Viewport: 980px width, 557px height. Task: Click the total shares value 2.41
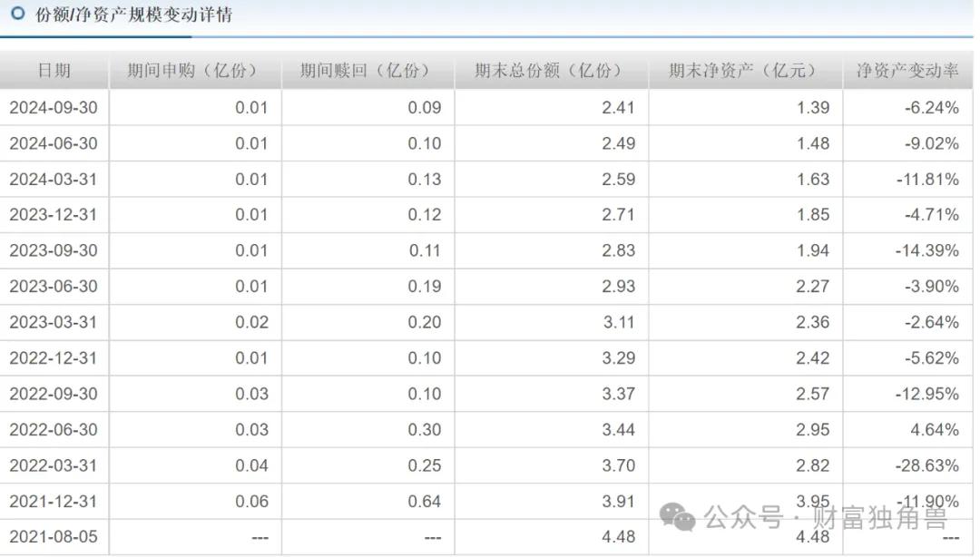[619, 108]
